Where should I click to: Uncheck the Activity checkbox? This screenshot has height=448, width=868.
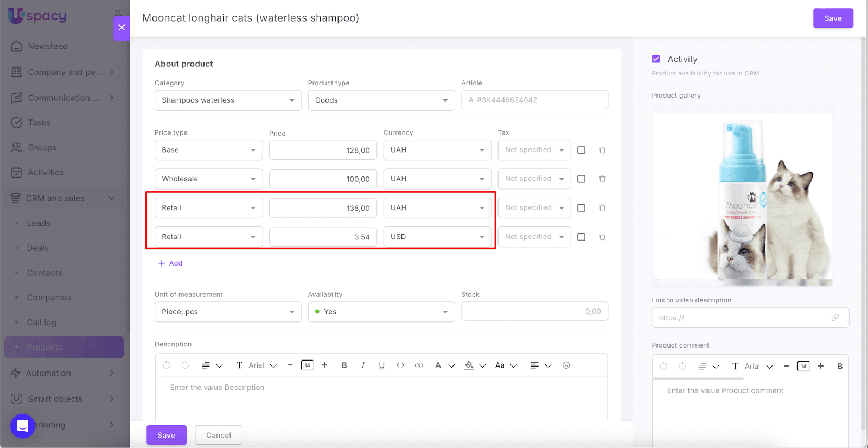(656, 59)
